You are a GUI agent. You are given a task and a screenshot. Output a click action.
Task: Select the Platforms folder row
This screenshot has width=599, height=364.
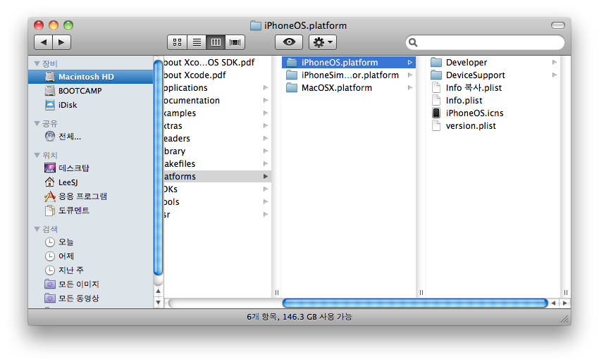pyautogui.click(x=217, y=176)
